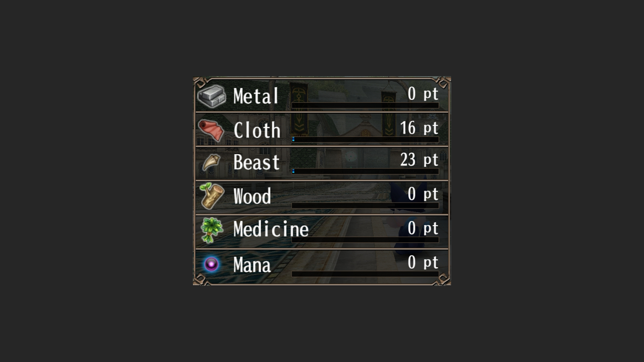Click the Cloth progress bar
644x362 pixels.
365,139
